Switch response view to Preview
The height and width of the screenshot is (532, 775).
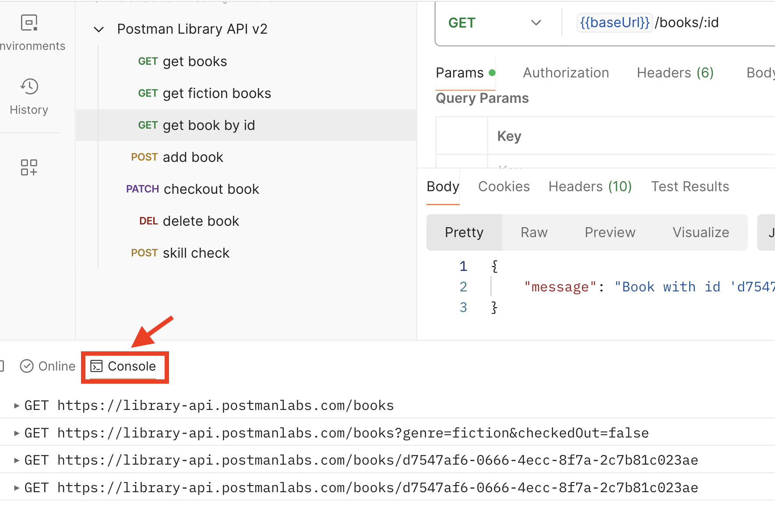(609, 232)
